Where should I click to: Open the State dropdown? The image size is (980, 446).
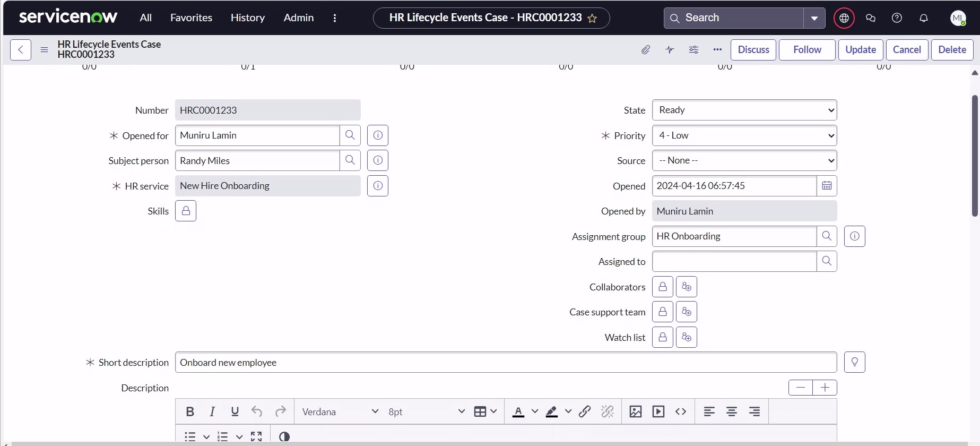[744, 110]
